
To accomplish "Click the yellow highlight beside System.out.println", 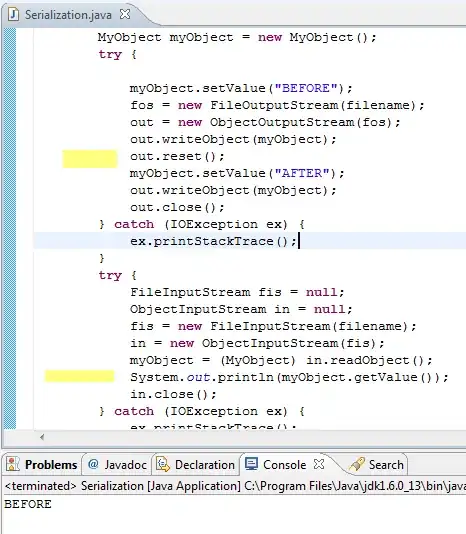I will 79,376.
